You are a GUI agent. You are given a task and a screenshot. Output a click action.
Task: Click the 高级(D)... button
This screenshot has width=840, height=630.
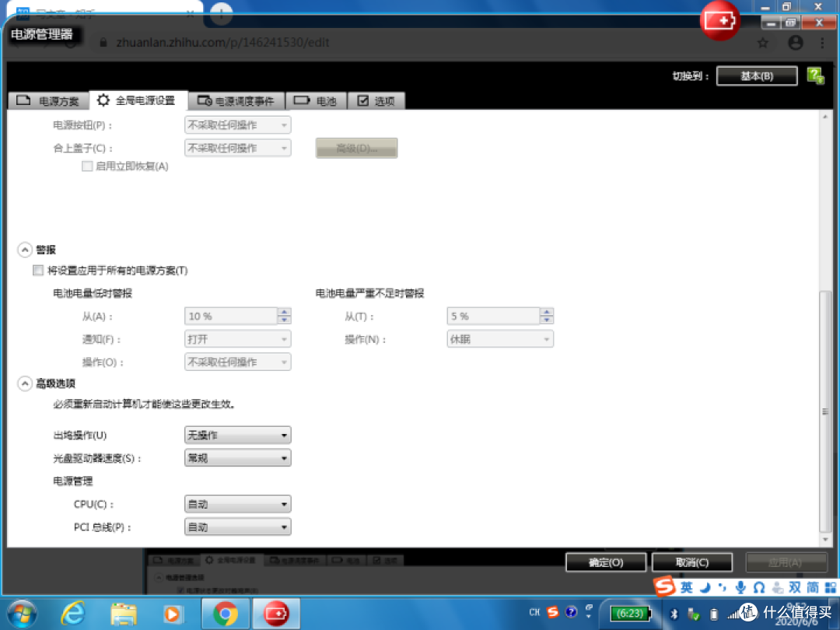[356, 148]
